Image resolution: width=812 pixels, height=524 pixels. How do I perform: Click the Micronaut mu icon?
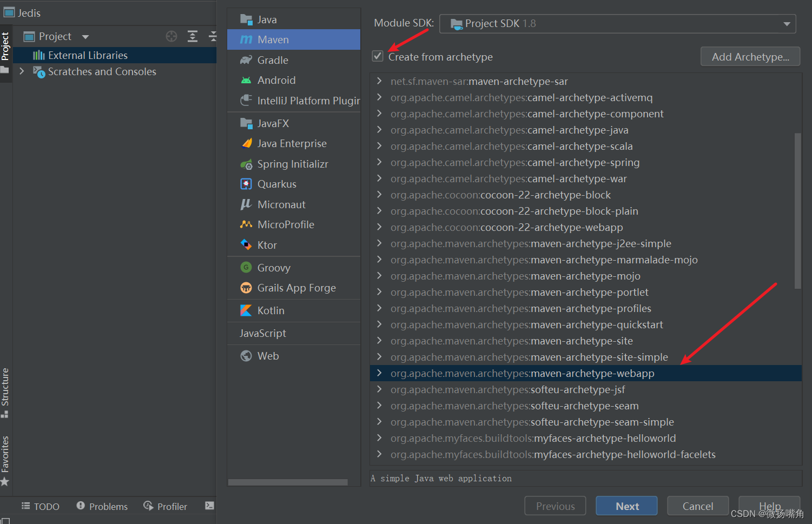pyautogui.click(x=246, y=204)
